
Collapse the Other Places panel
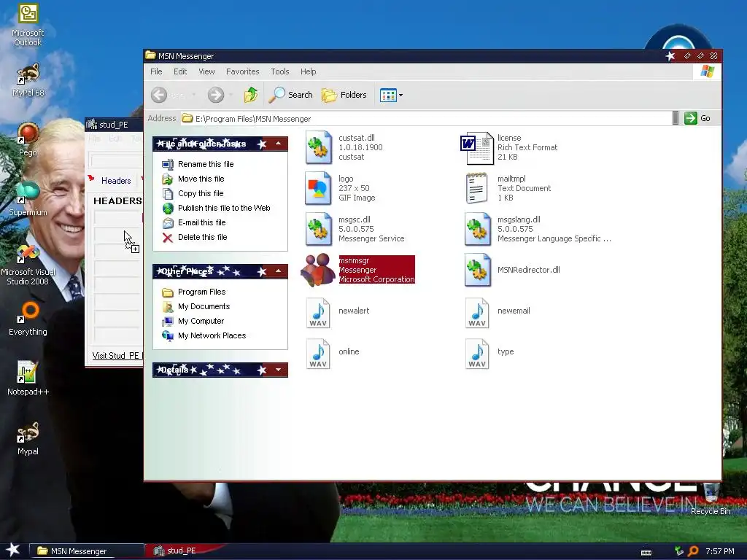click(278, 271)
